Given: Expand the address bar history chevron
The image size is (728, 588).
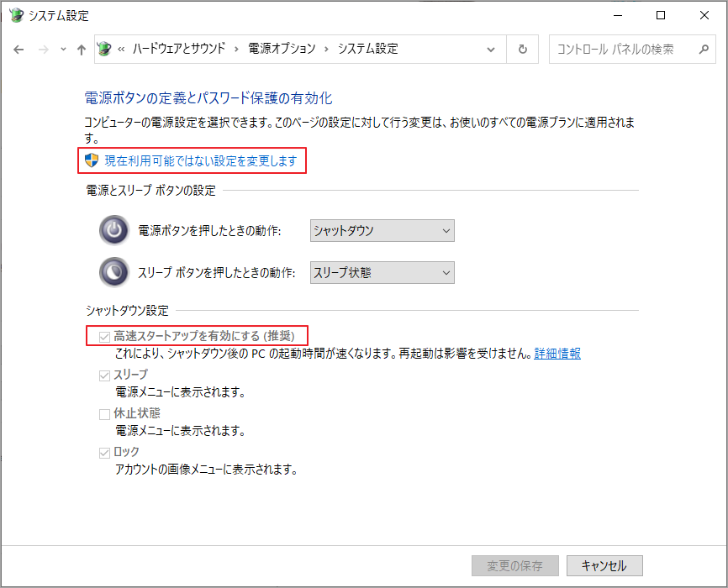Looking at the screenshot, I should 492,49.
